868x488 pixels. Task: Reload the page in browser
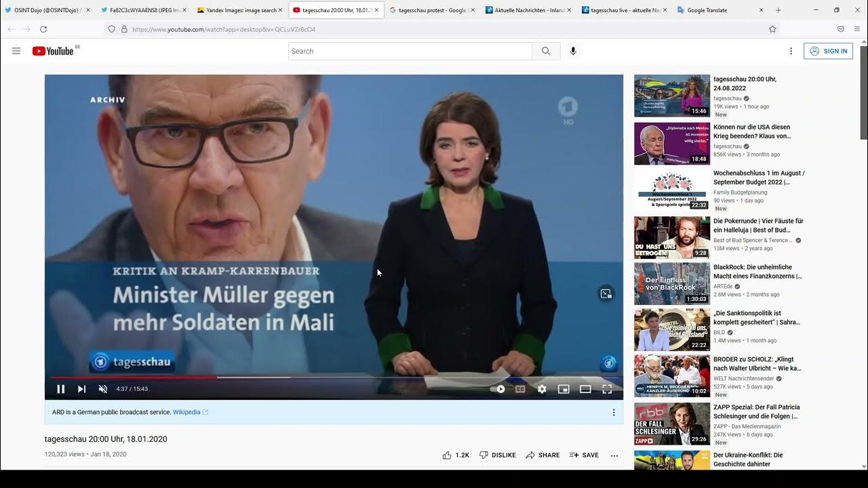point(43,29)
